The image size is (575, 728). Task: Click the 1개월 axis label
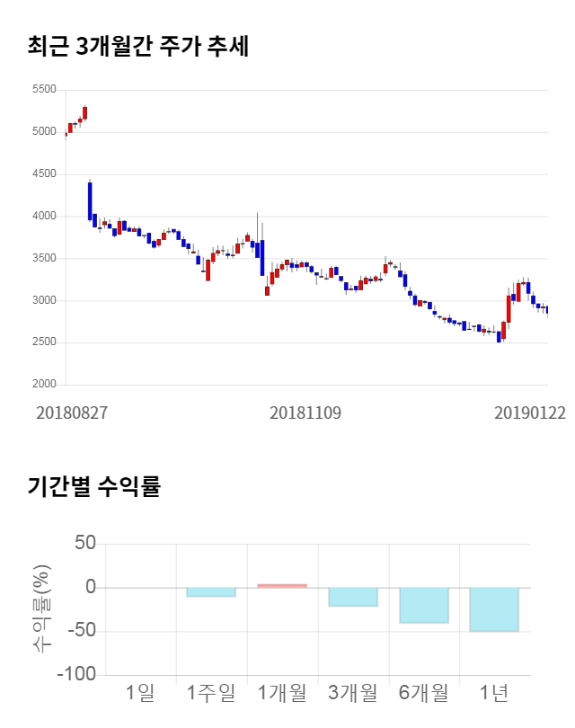(282, 693)
